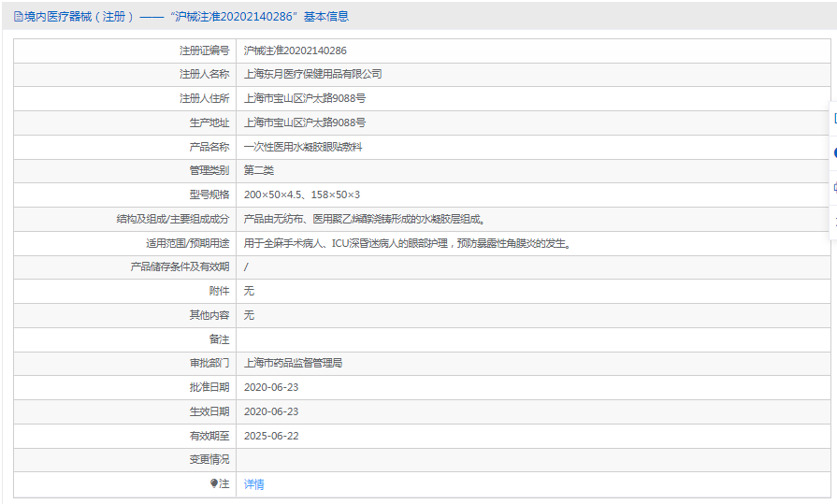Click the solid blue round icon in right sidebar

click(834, 152)
